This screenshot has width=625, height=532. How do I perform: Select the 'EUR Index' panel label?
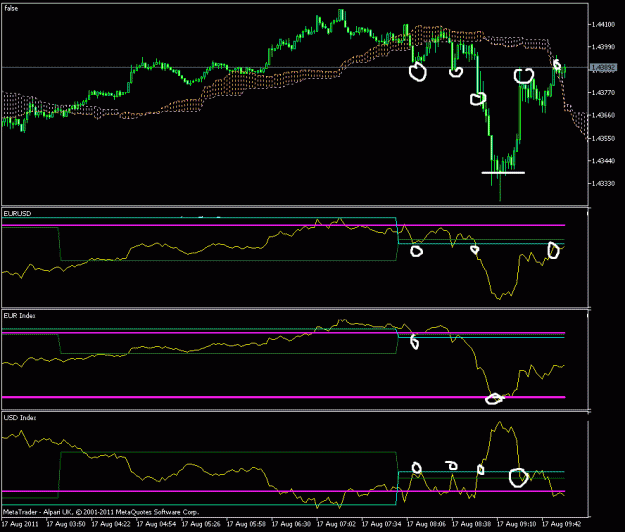[20, 316]
